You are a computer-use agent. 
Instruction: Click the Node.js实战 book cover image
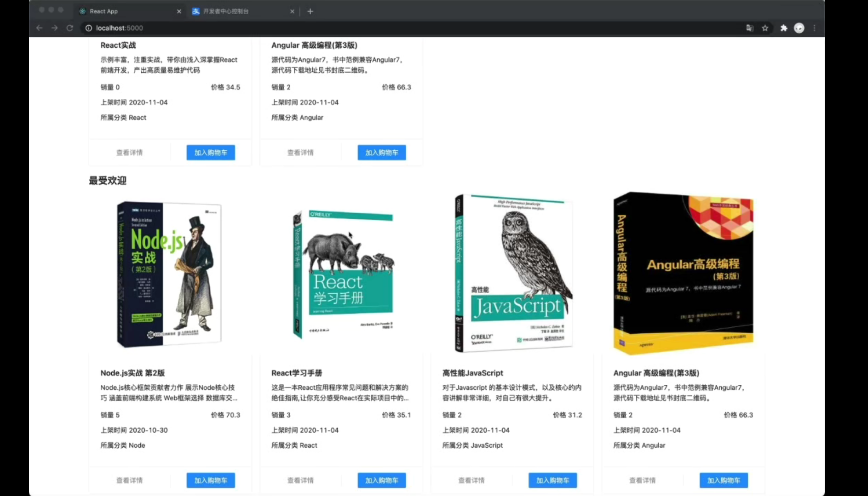(170, 274)
